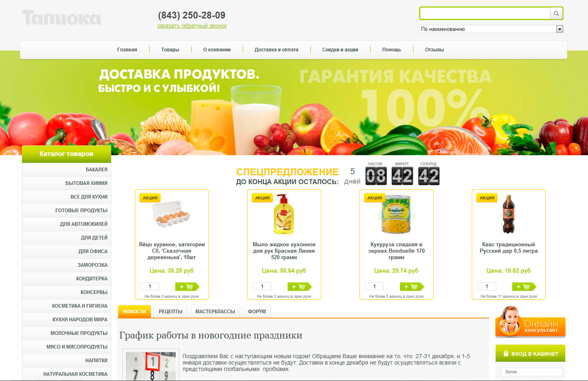Click the quantity field for eggs
Screen dimensions: 588x381
coord(150,286)
